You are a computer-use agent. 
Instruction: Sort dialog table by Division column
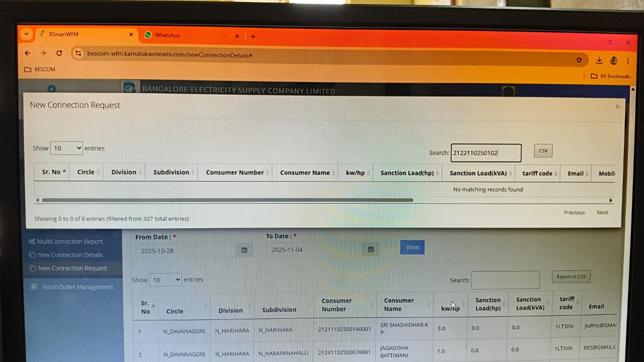[124, 172]
